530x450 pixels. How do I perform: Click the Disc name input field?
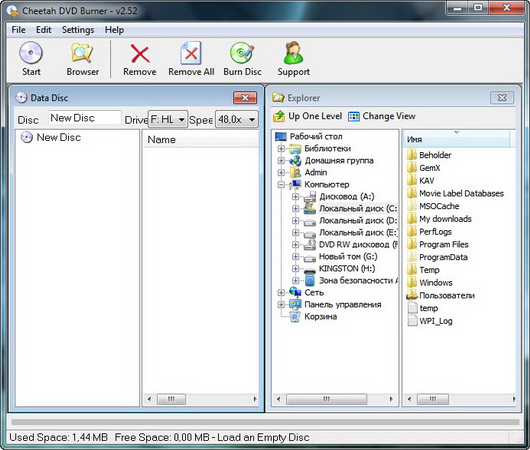click(x=85, y=118)
